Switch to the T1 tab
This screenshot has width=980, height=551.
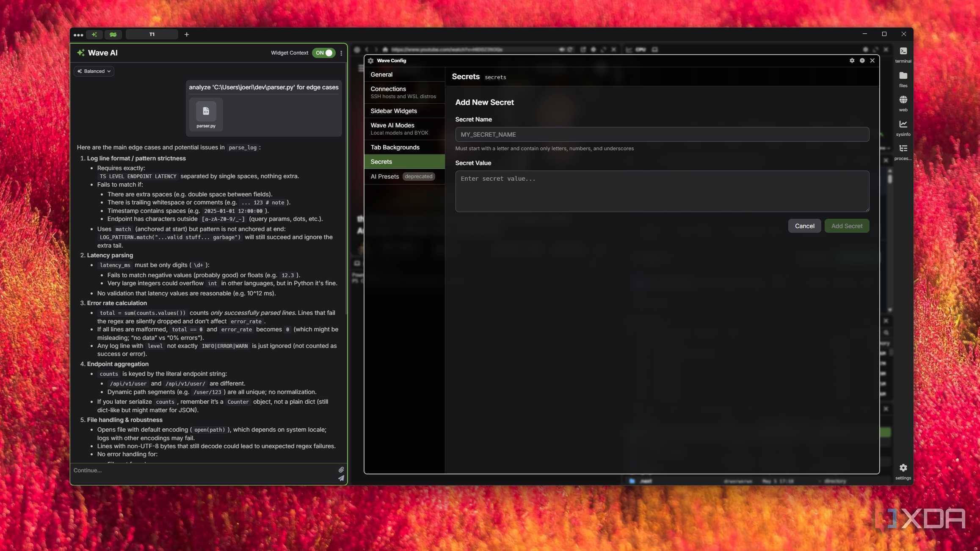coord(152,34)
